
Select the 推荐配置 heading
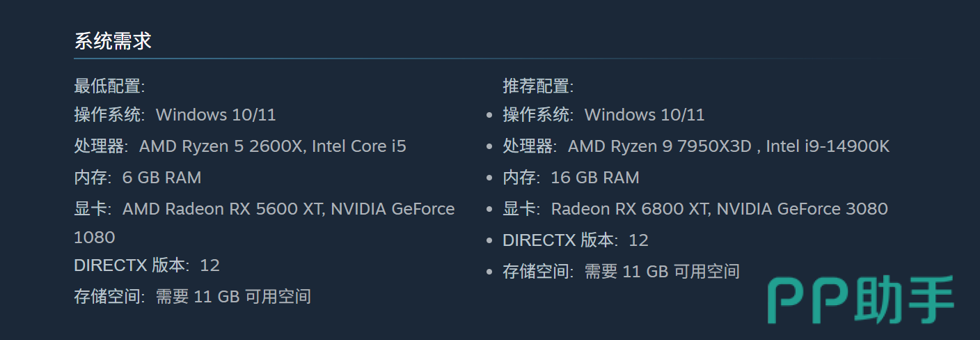(x=538, y=86)
